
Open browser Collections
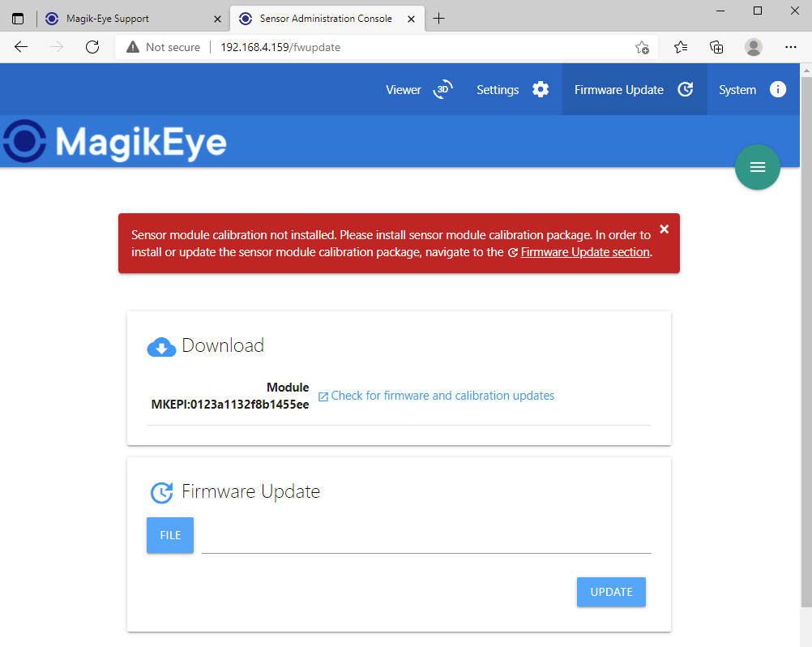(716, 47)
